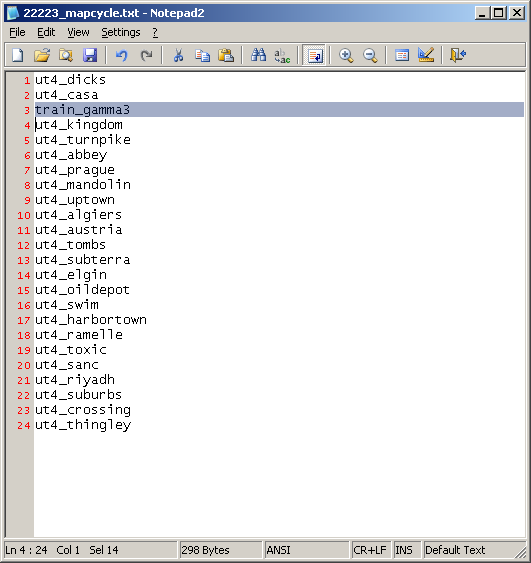Click the ANSI encoding status field
Viewport: 531px width, 563px height.
point(307,550)
